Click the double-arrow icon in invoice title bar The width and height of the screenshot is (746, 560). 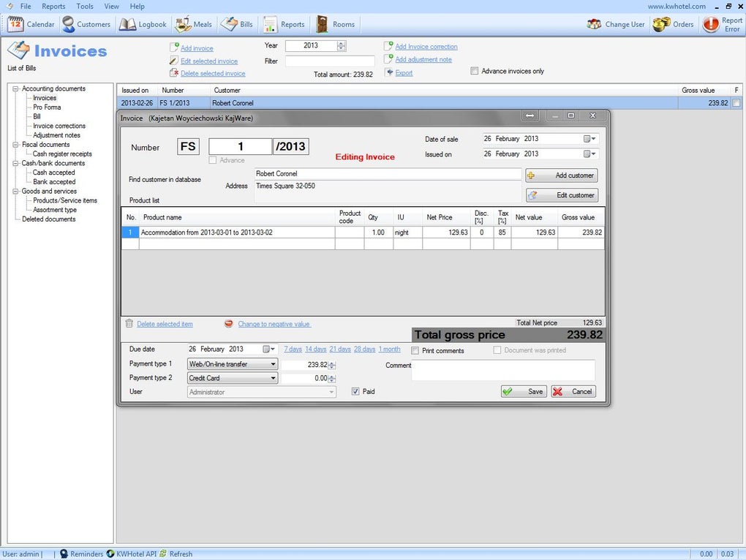[x=530, y=116]
